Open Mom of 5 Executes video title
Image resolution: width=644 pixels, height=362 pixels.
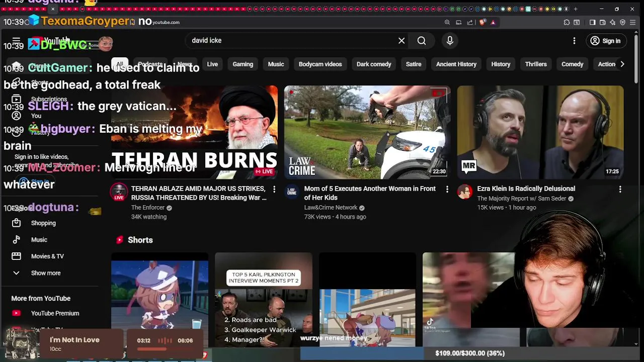[370, 193]
